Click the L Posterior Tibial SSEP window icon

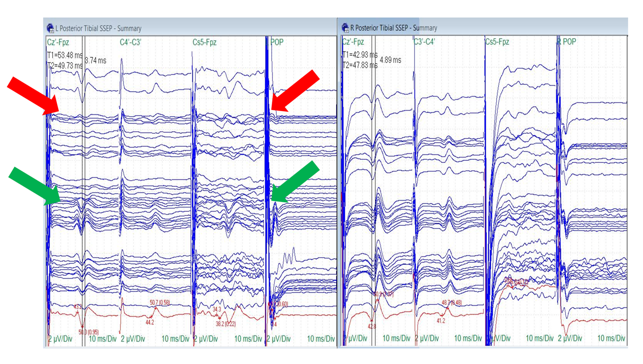(x=50, y=28)
